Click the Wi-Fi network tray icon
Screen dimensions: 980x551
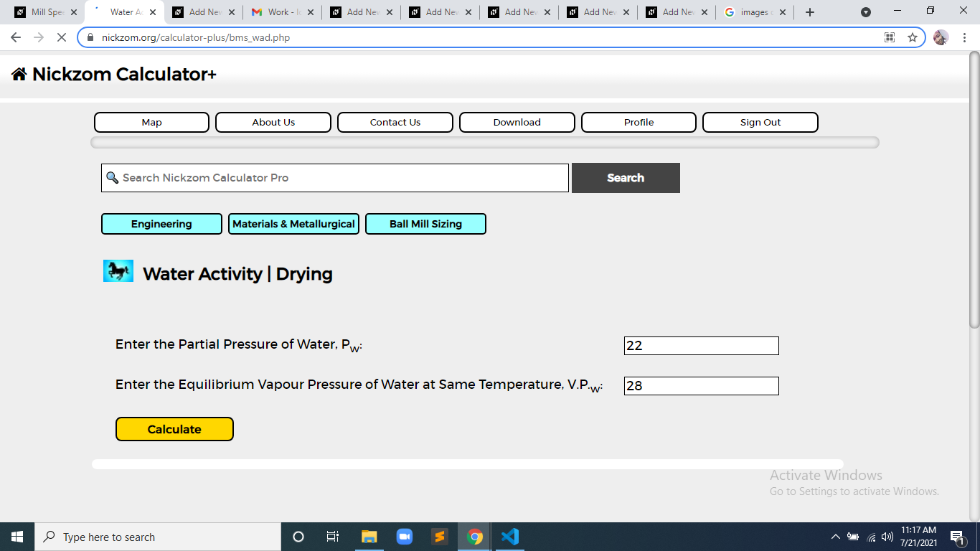coord(872,537)
